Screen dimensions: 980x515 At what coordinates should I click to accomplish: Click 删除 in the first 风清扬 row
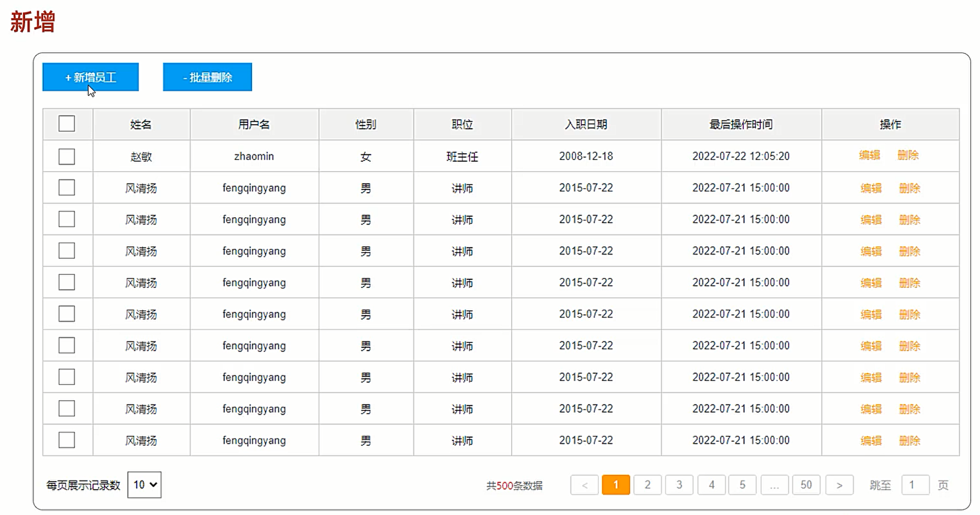(910, 188)
